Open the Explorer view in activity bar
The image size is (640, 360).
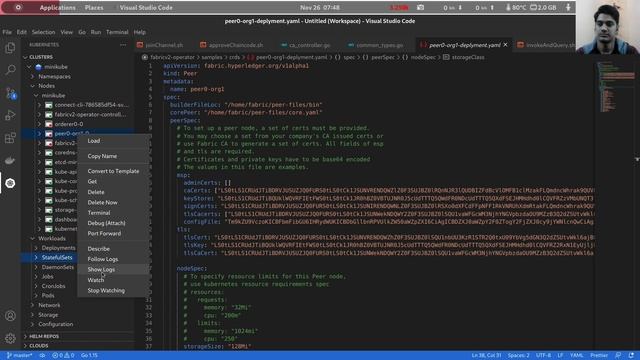10,48
